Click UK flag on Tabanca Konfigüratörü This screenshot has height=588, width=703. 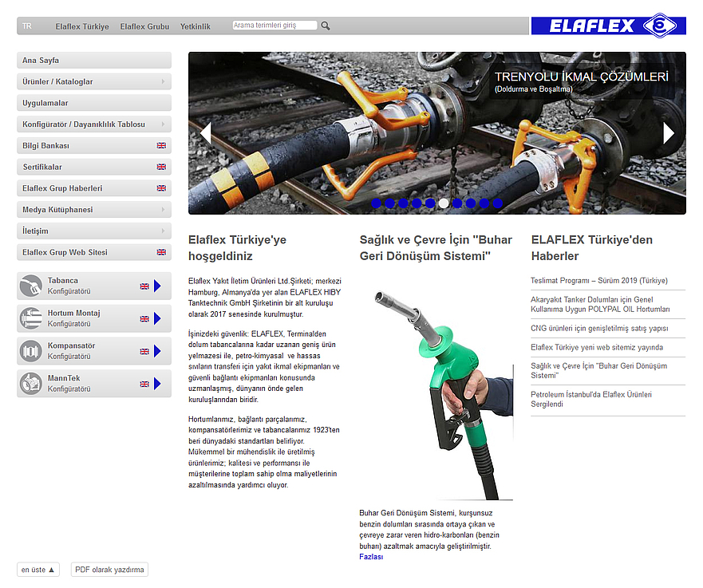144,286
